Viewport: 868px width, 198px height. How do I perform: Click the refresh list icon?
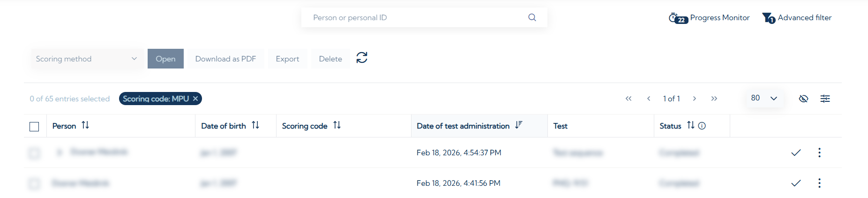362,58
